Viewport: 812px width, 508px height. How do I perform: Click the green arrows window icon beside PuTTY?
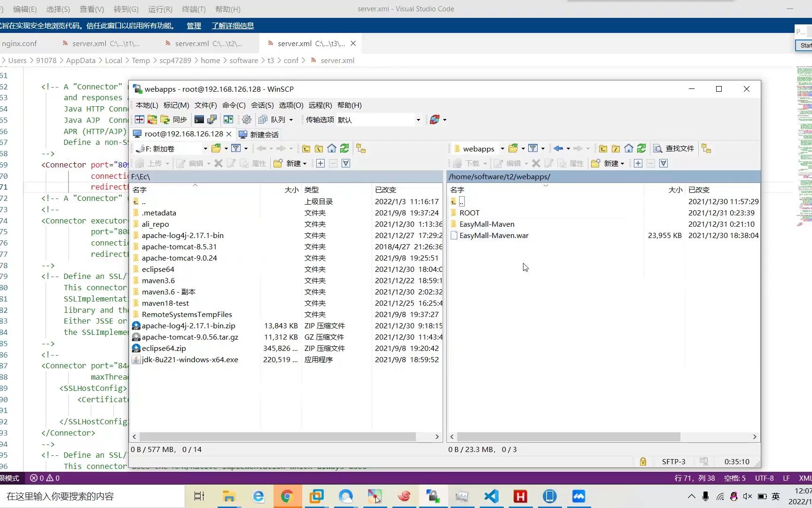point(228,119)
